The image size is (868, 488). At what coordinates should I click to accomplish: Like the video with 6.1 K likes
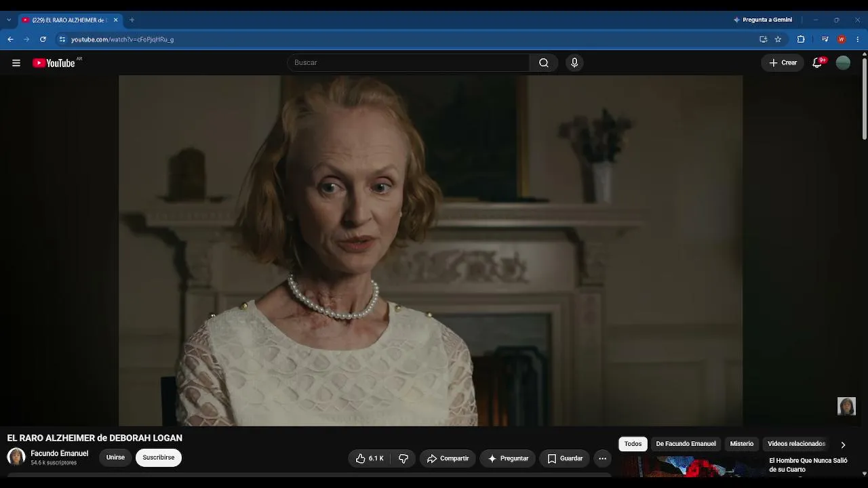(369, 459)
